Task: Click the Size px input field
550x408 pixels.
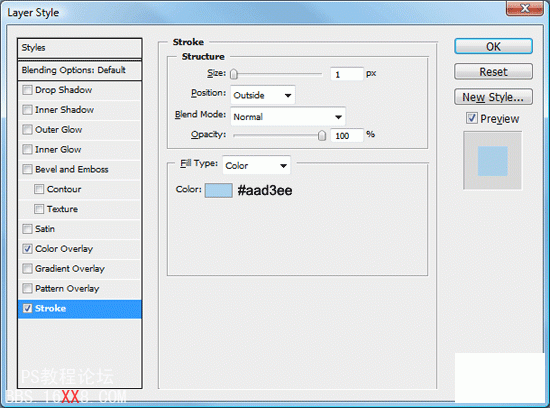Action: (347, 74)
